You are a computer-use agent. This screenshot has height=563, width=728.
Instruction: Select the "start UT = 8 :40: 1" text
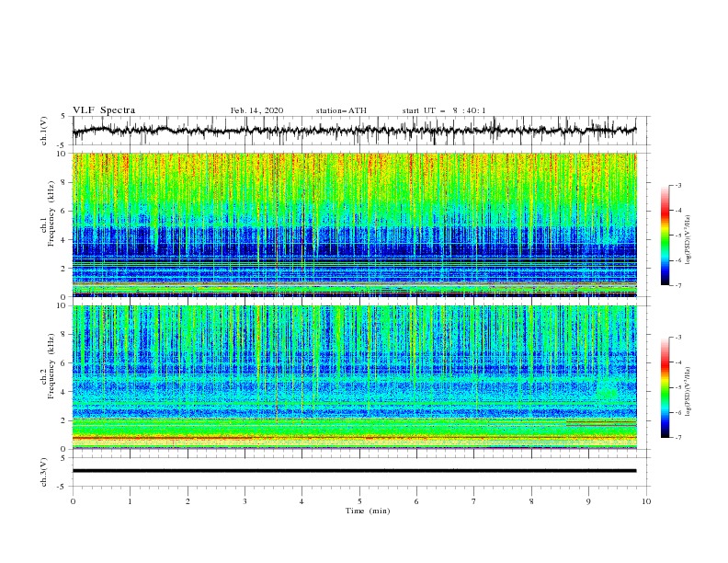[x=444, y=110]
